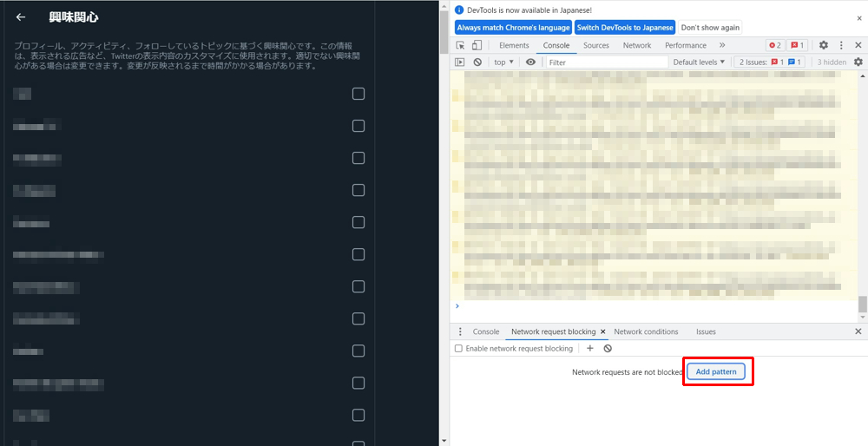This screenshot has width=868, height=446.
Task: Enable network request blocking checkbox
Action: tap(458, 349)
